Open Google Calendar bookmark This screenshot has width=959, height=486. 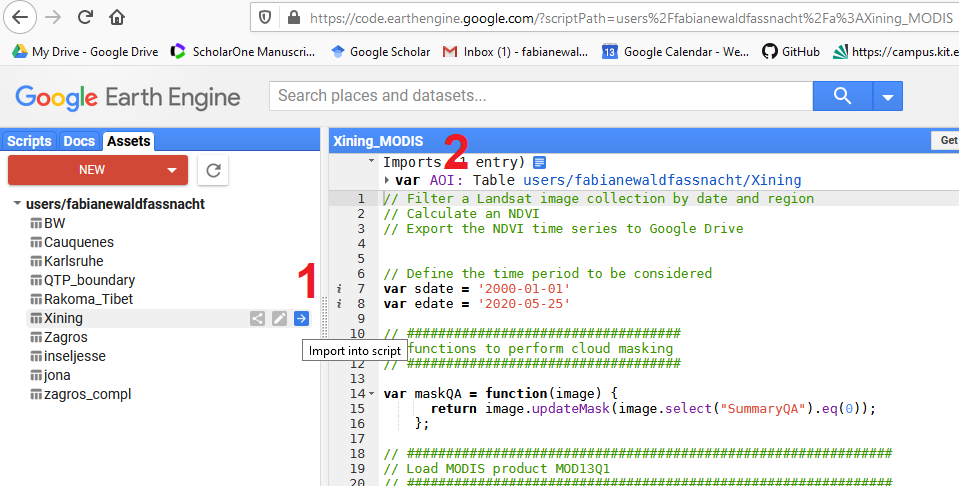pos(675,52)
